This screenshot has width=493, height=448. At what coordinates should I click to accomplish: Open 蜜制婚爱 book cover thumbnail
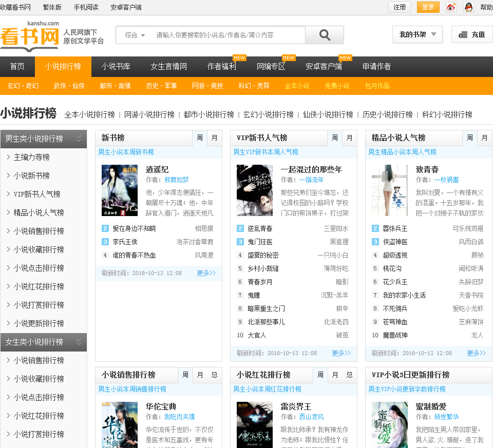390,425
